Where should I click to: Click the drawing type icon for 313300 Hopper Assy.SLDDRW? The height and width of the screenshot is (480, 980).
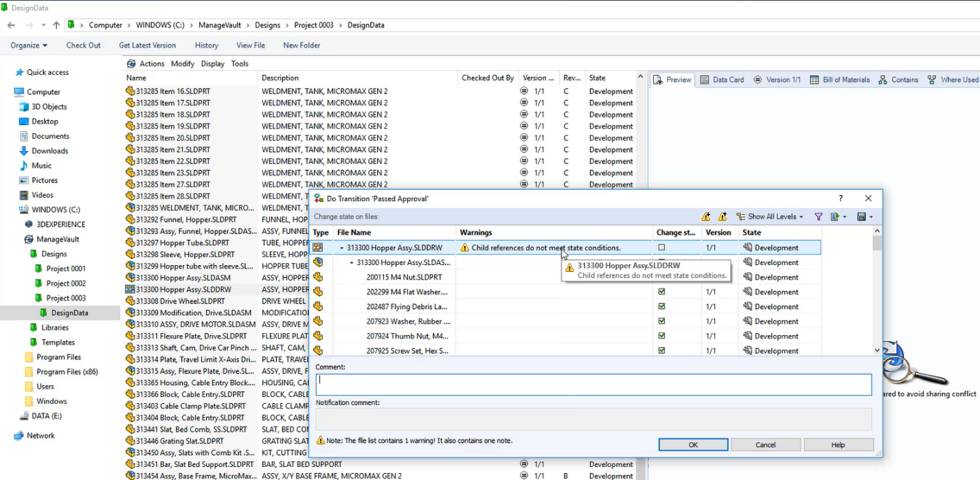coord(318,247)
